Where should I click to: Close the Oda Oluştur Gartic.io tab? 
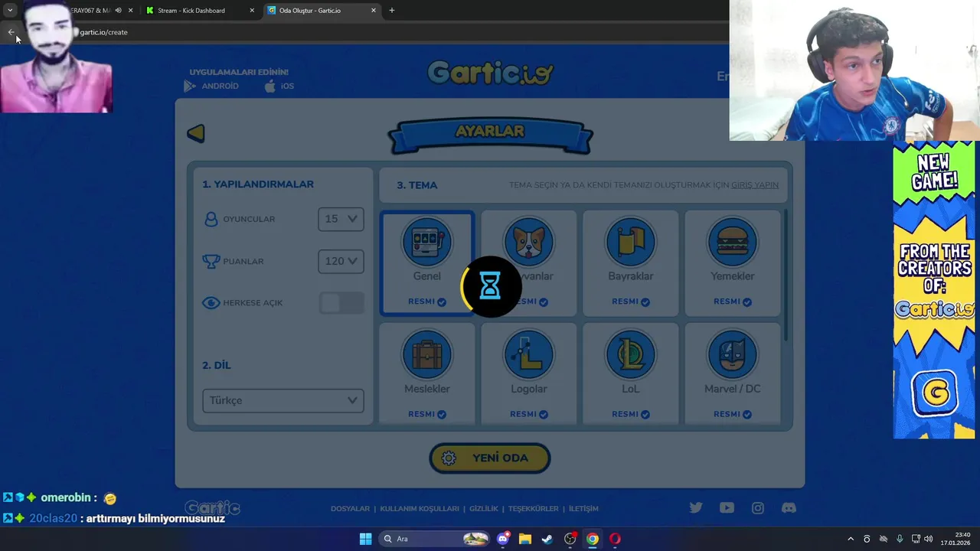[x=374, y=11]
